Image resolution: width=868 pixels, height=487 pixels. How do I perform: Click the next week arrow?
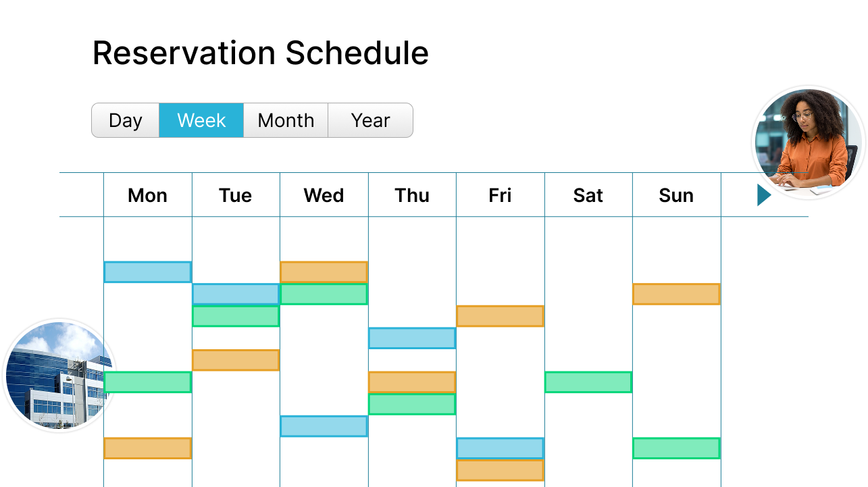(x=764, y=195)
